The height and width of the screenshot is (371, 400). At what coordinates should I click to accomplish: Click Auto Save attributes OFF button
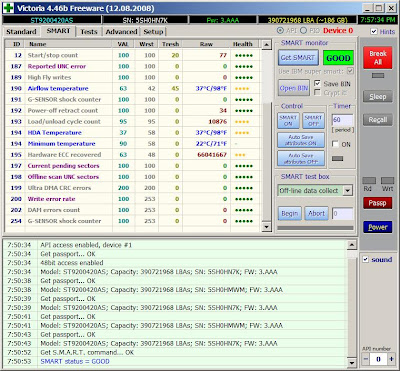301,158
